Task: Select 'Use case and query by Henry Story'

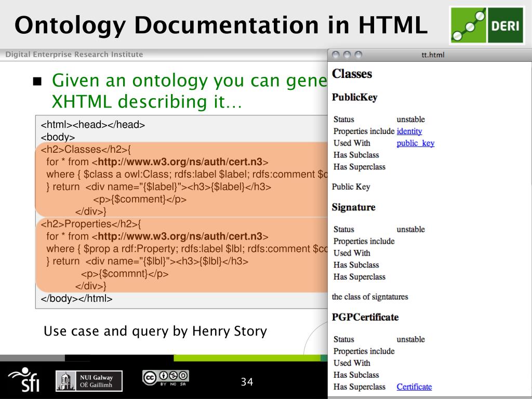Action: 155,331
